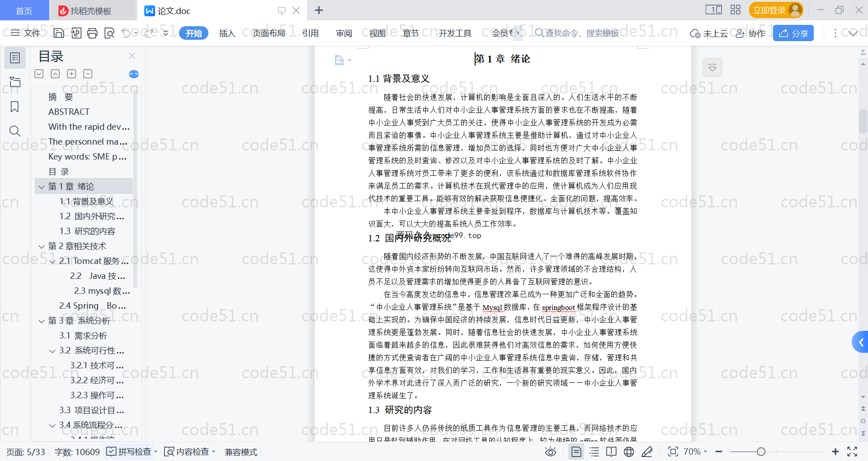This screenshot has height=461, width=868.
Task: Select the 引用 ribbon tab
Action: (x=311, y=33)
